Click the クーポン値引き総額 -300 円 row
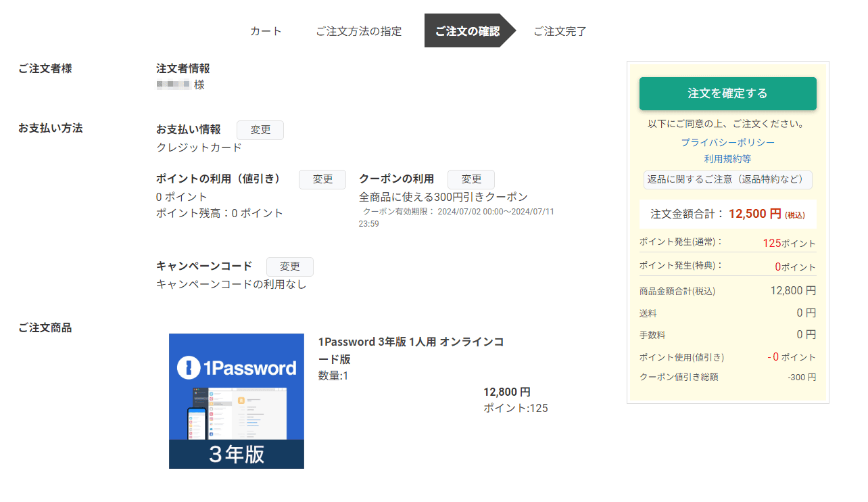868x502 pixels. (727, 377)
